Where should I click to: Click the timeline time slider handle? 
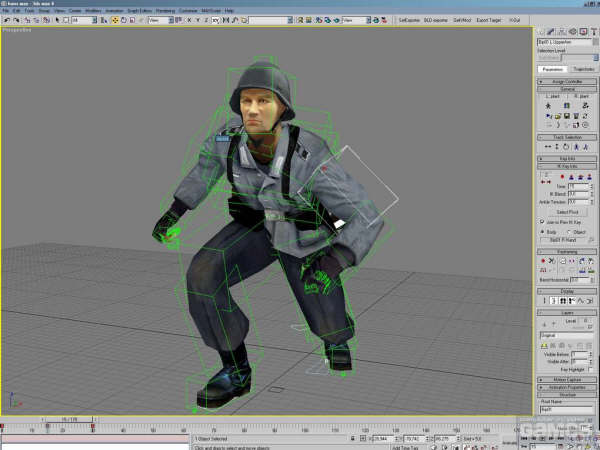coord(69,419)
